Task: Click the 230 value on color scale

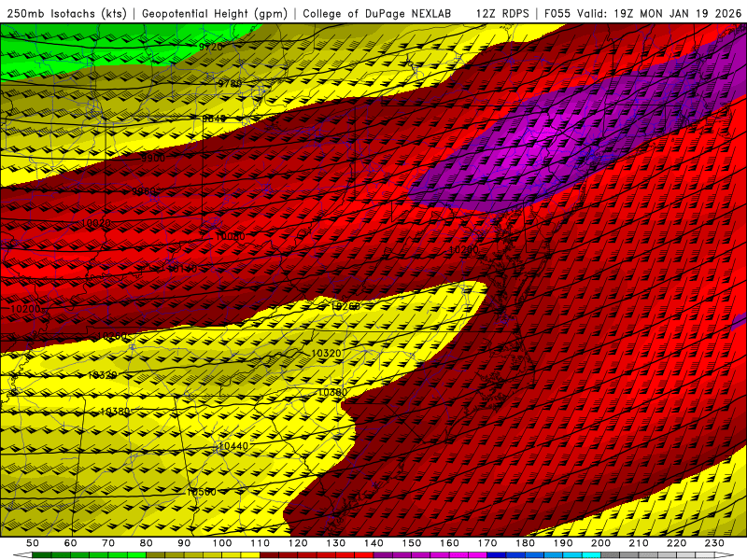Action: point(714,543)
